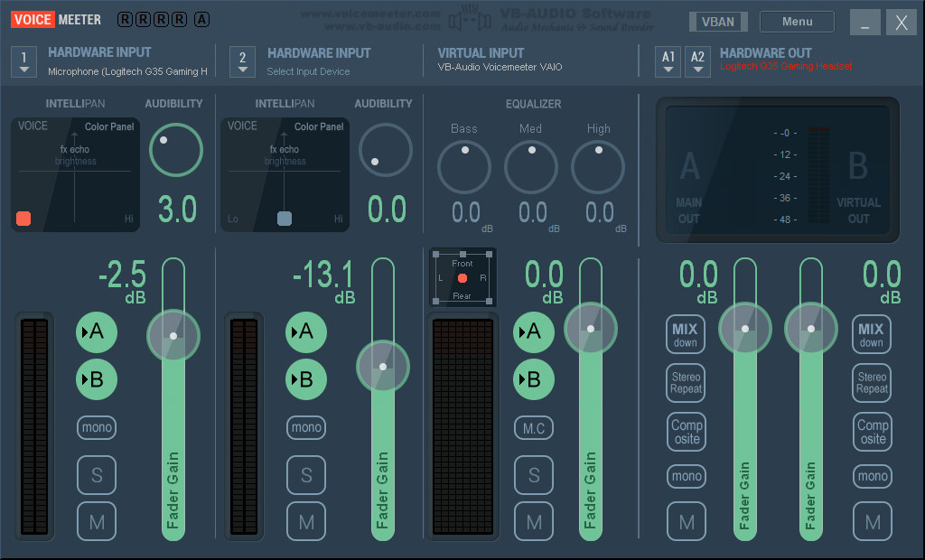The image size is (925, 560).
Task: Click the VOICE Intellipan pad on strip 2
Action: tap(242, 126)
